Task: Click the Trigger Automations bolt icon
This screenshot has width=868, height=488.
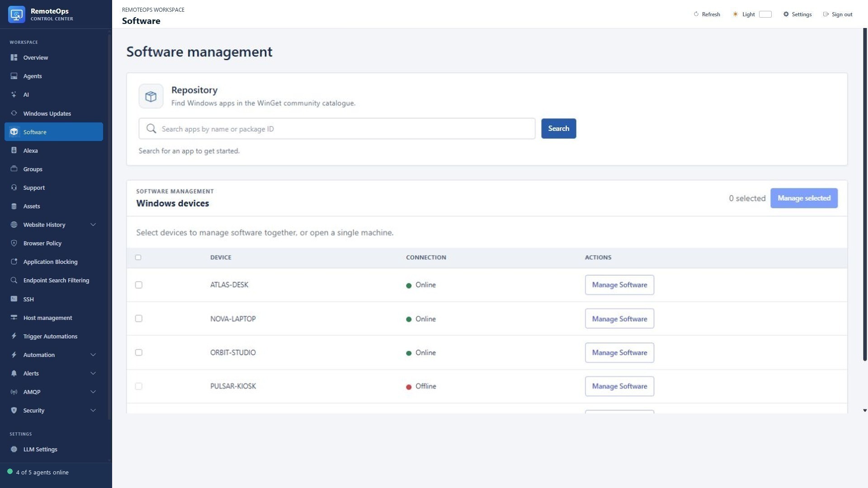Action: [14, 336]
